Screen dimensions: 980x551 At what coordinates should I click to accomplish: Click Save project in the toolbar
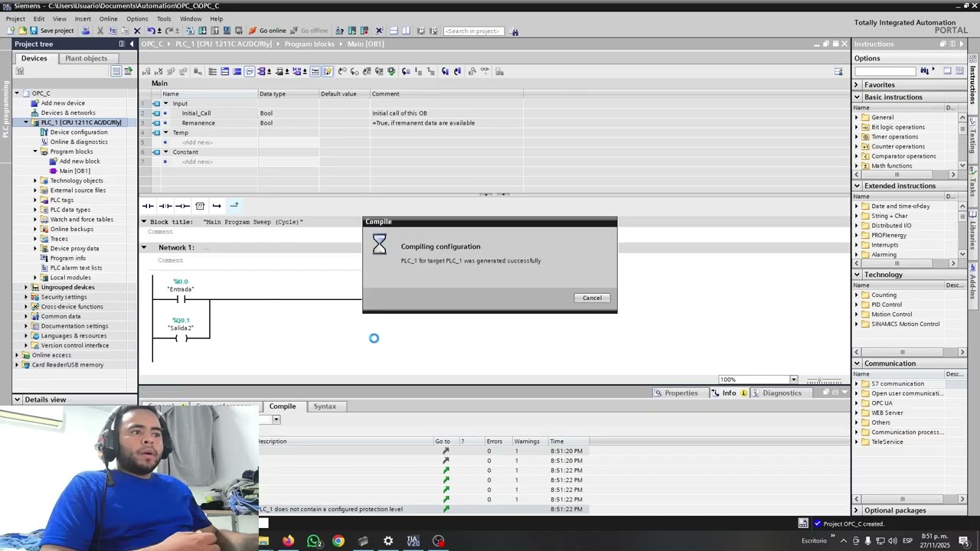(x=52, y=31)
